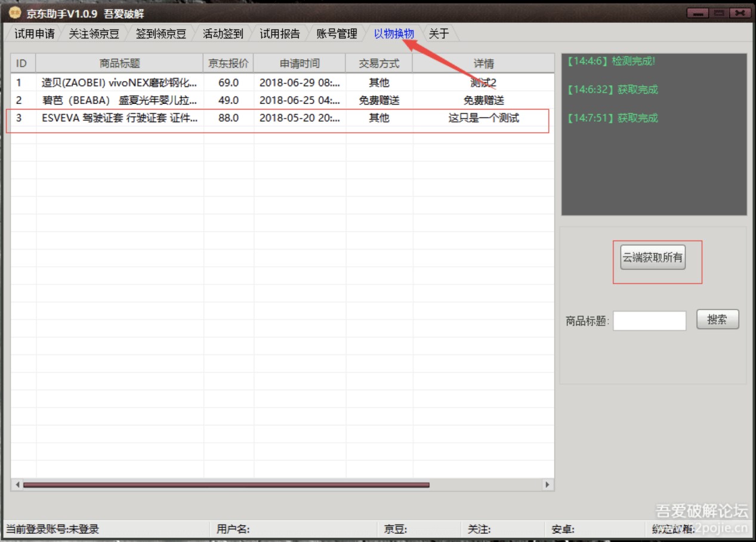Focus the 商品标题 search input field
This screenshot has height=542, width=756.
[x=649, y=321]
